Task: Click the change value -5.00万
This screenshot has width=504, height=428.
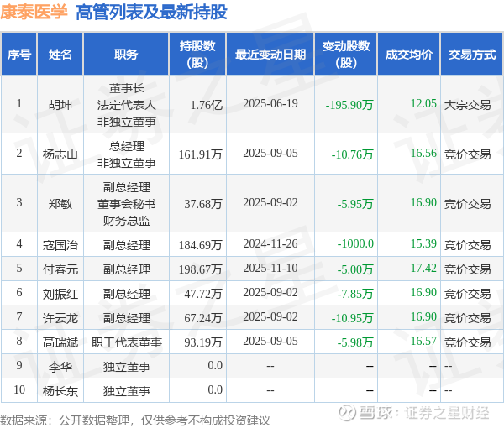Action: [355, 269]
